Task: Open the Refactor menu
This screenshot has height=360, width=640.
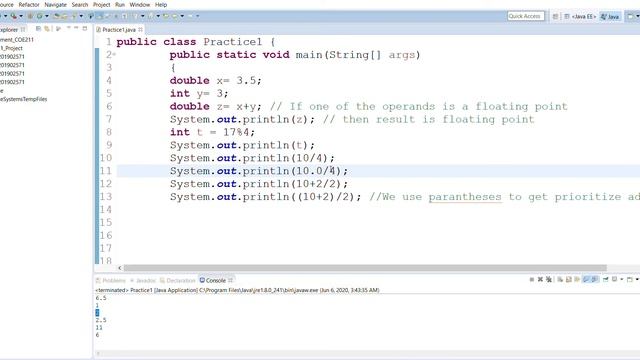Action: (x=29, y=4)
